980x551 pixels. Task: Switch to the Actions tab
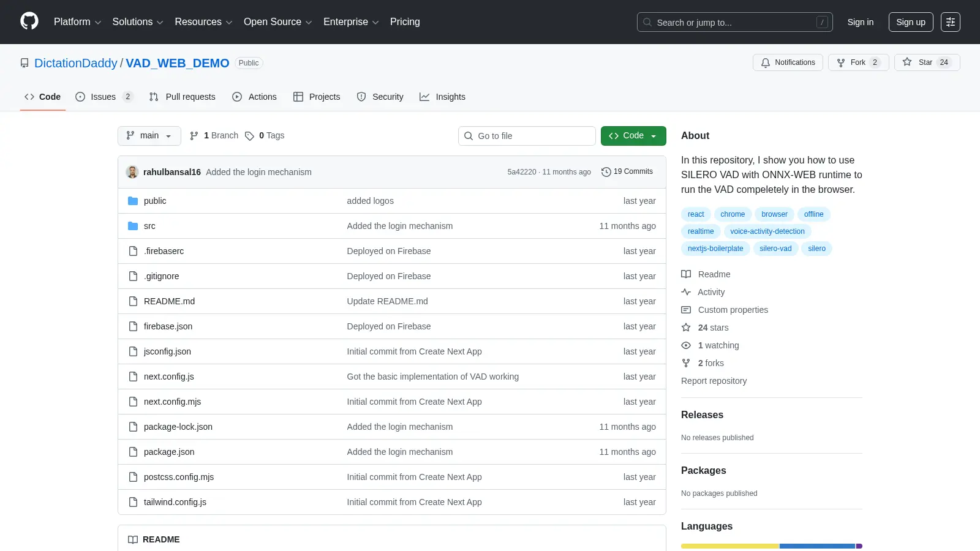pos(255,97)
